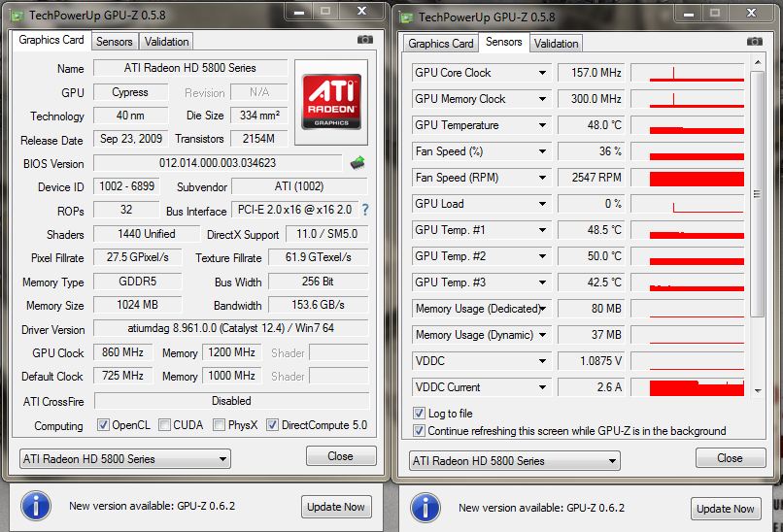
Task: Select Sensors tab in right window
Action: [x=504, y=42]
